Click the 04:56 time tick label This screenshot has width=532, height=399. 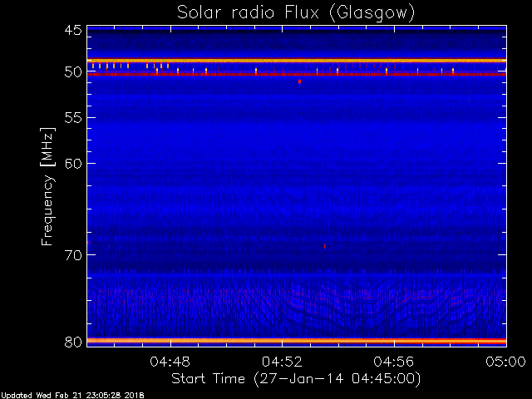[394, 362]
